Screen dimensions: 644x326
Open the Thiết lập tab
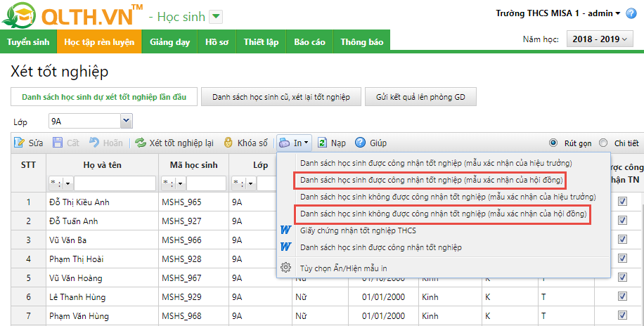coord(262,42)
